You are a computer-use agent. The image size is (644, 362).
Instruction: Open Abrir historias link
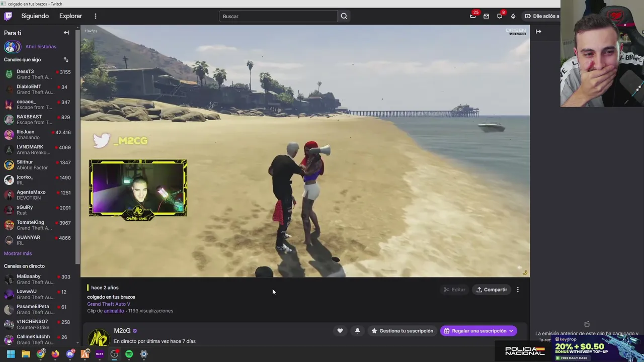[41, 47]
